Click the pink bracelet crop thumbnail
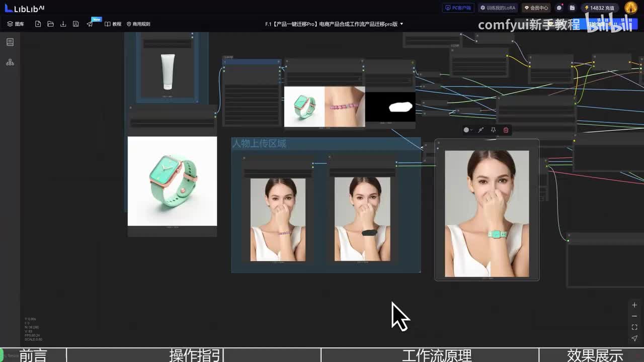 point(345,107)
